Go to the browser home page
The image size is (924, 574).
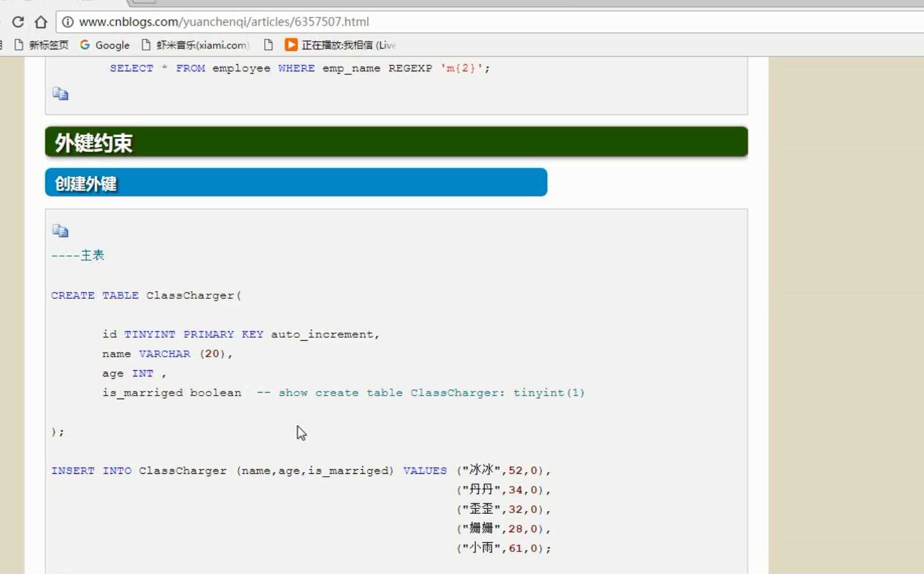pos(41,22)
